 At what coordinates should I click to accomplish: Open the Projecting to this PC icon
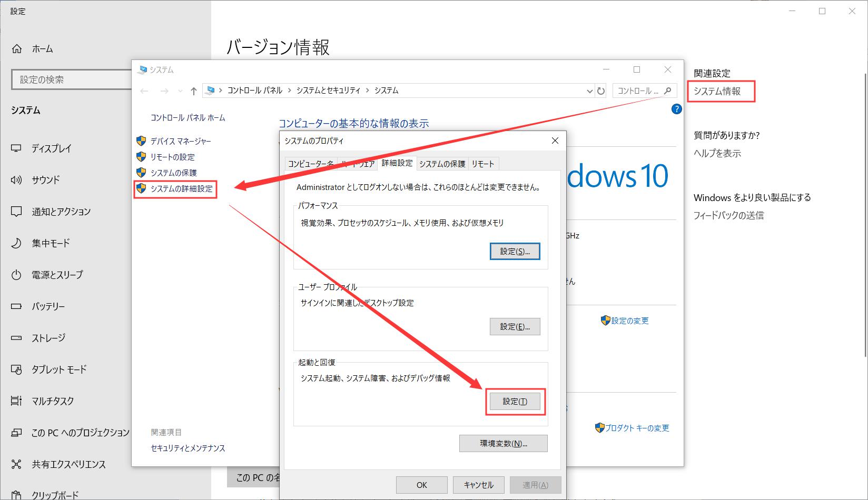pyautogui.click(x=16, y=433)
